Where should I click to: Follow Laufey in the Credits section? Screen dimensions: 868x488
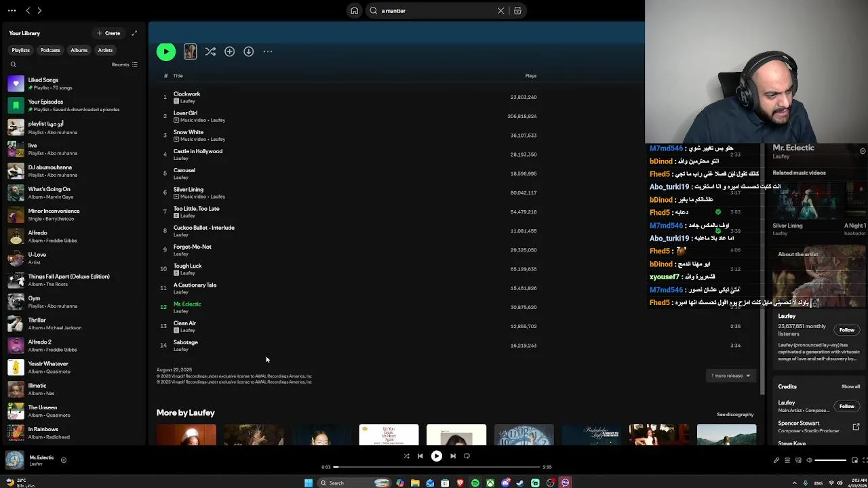[x=846, y=407]
